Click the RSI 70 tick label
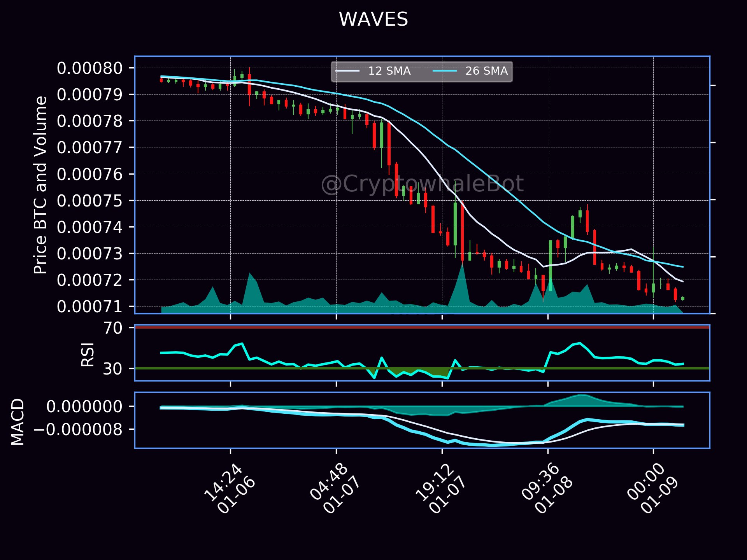This screenshot has height=560, width=747. pos(113,328)
